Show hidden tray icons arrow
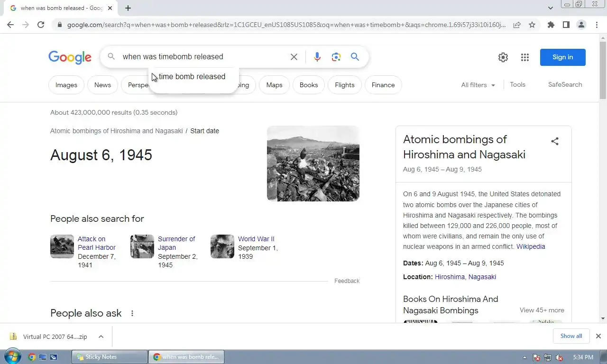The width and height of the screenshot is (607, 364). 524,357
